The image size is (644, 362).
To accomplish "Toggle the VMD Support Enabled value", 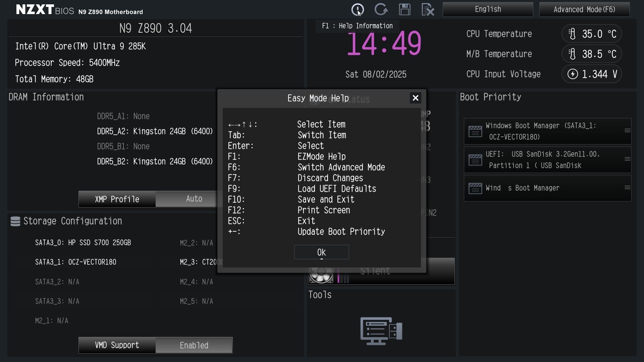I will pos(194,345).
